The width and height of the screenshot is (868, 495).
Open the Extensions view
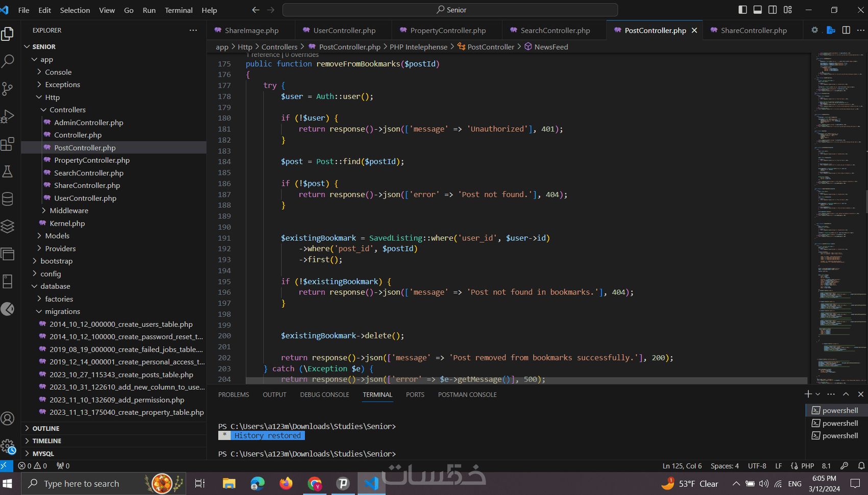pyautogui.click(x=8, y=144)
